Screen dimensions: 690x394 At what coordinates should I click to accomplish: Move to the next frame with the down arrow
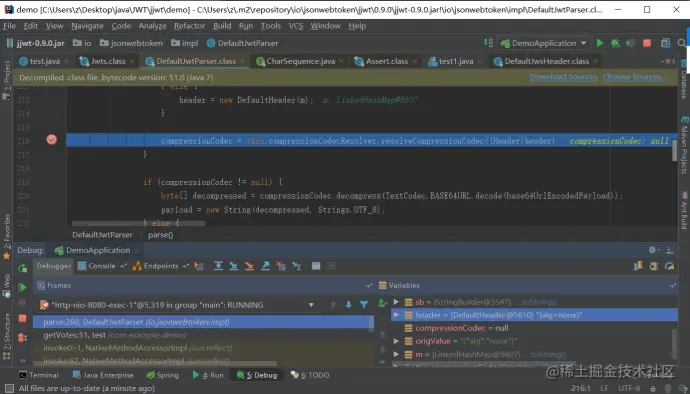[349, 305]
